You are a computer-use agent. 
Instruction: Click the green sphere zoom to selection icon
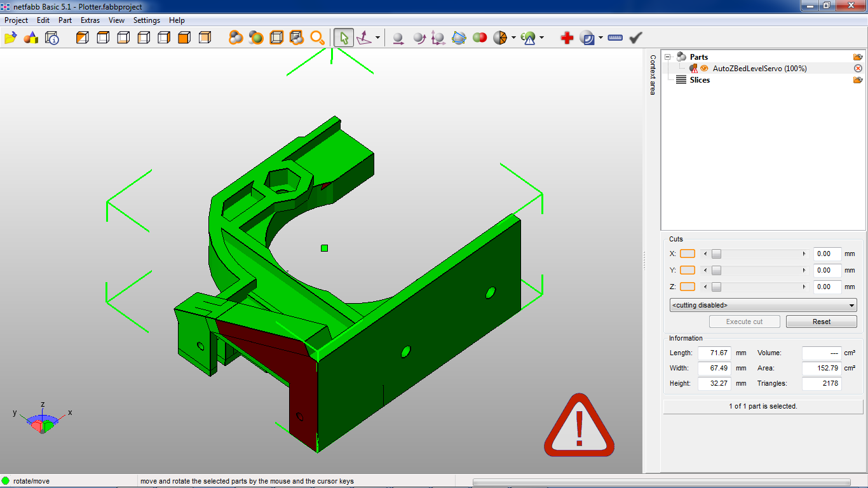256,38
